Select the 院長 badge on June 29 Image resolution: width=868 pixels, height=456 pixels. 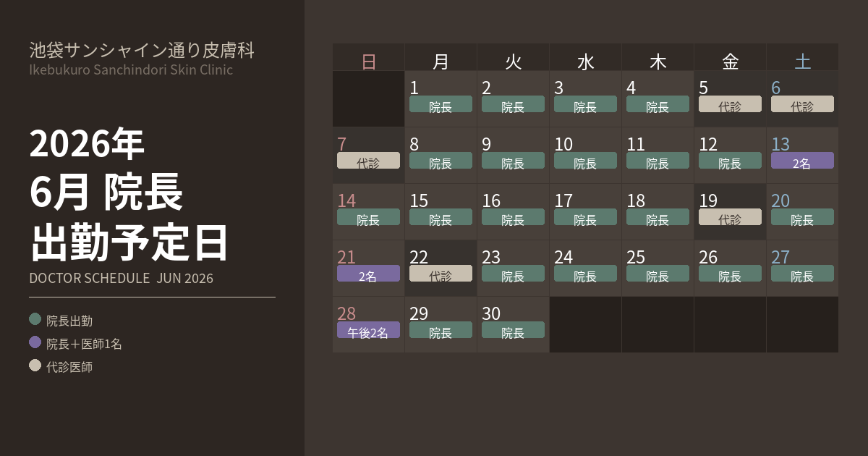point(441,330)
